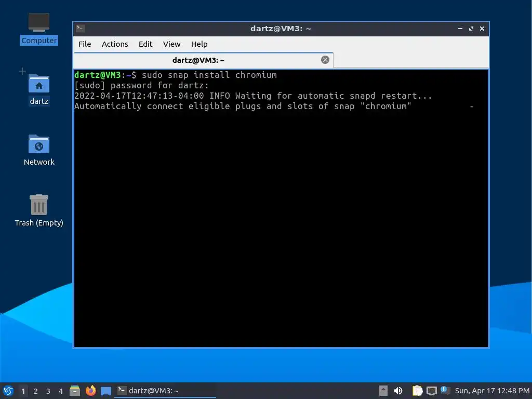Select the dartz@VM3: ~ terminal tab
Screen dimensions: 532x399
[203, 60]
